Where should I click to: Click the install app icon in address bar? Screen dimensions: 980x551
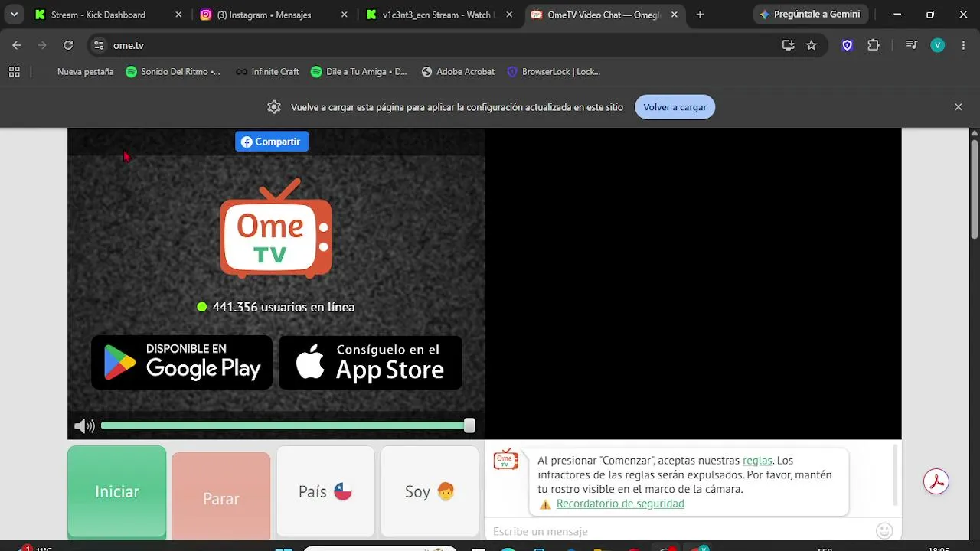pos(788,45)
